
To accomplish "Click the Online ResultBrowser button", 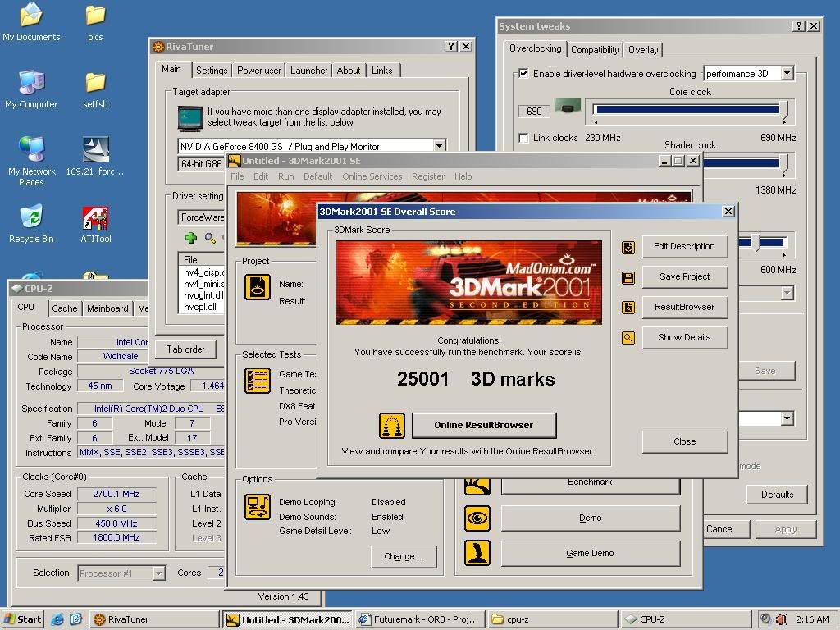I will coord(484,426).
